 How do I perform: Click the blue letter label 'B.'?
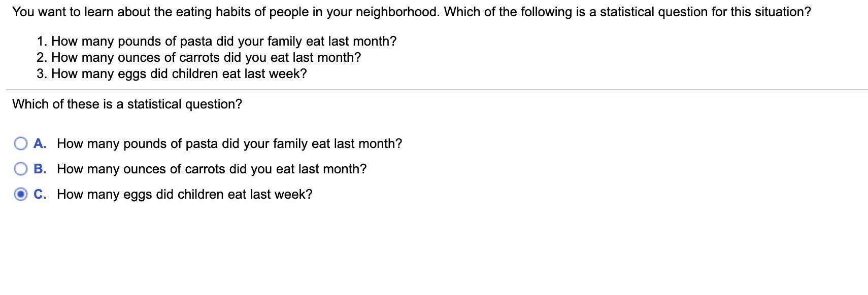(x=40, y=169)
